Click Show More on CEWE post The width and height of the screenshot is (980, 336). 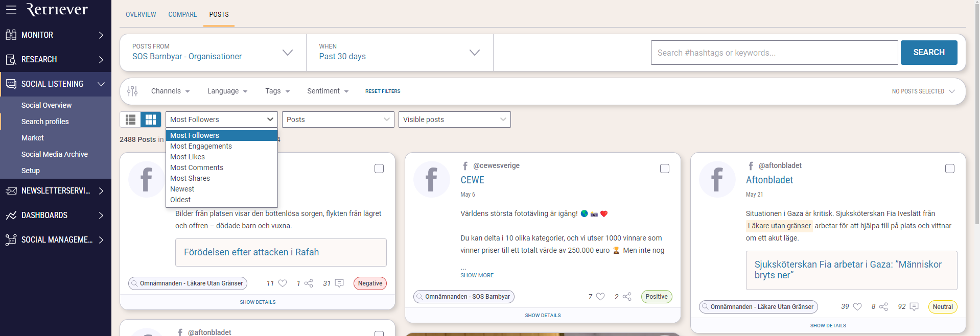click(x=477, y=275)
